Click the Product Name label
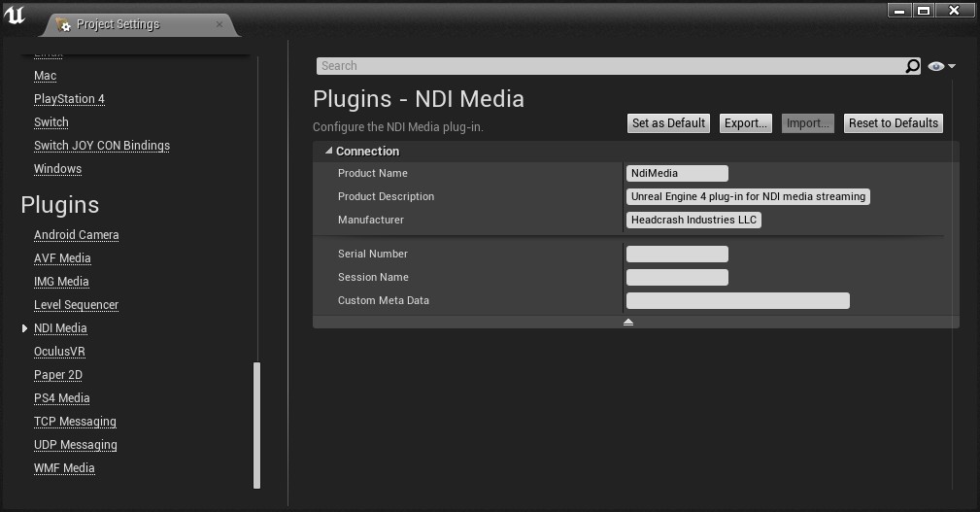The height and width of the screenshot is (512, 980). tap(373, 173)
